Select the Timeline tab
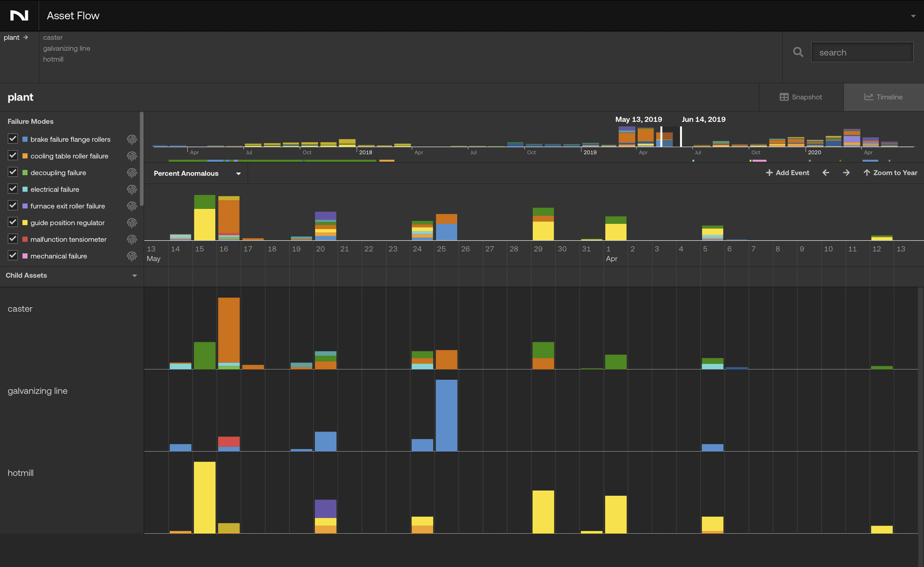This screenshot has width=924, height=567. tap(884, 97)
